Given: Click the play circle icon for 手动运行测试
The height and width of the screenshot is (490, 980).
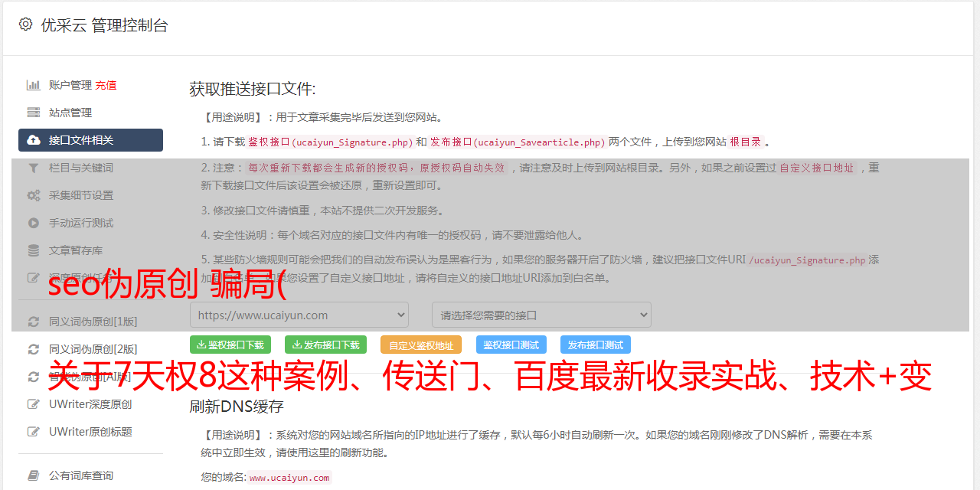Looking at the screenshot, I should pyautogui.click(x=34, y=223).
